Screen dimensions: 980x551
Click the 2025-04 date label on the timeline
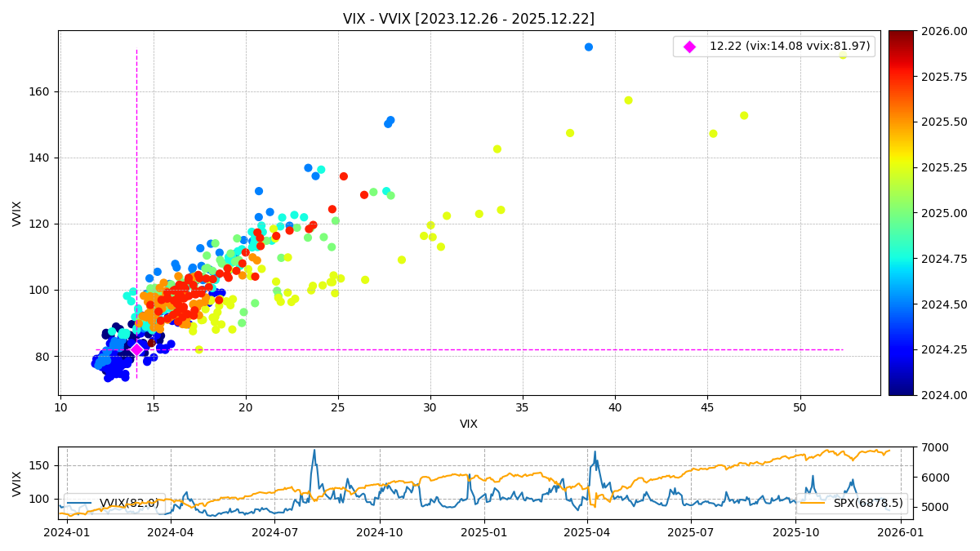587,532
